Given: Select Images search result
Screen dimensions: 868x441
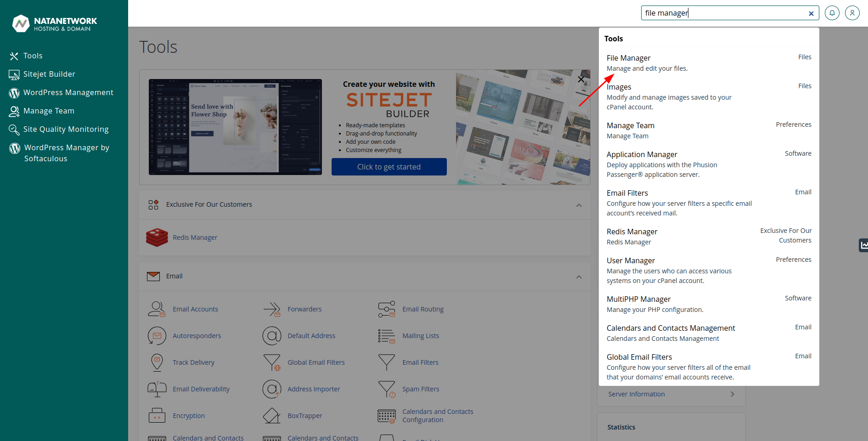Looking at the screenshot, I should point(709,96).
